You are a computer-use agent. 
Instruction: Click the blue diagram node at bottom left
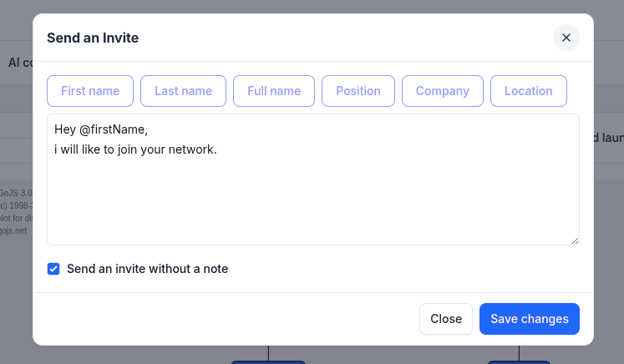point(267,361)
